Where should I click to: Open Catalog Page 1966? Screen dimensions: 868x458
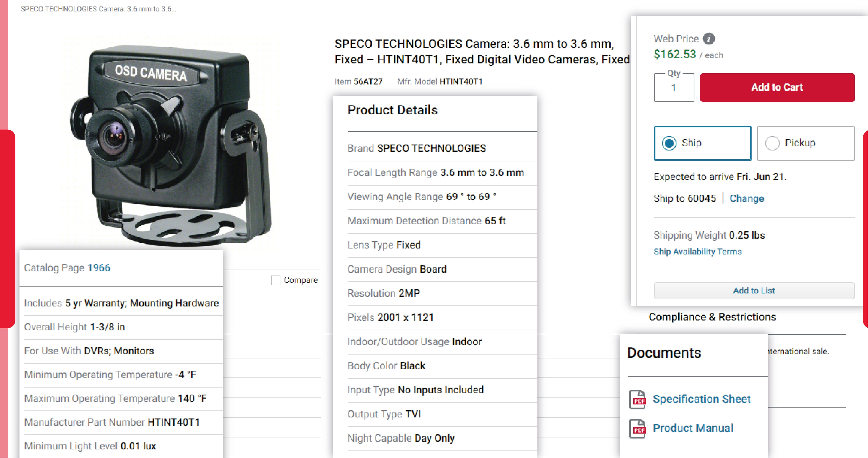coord(98,267)
